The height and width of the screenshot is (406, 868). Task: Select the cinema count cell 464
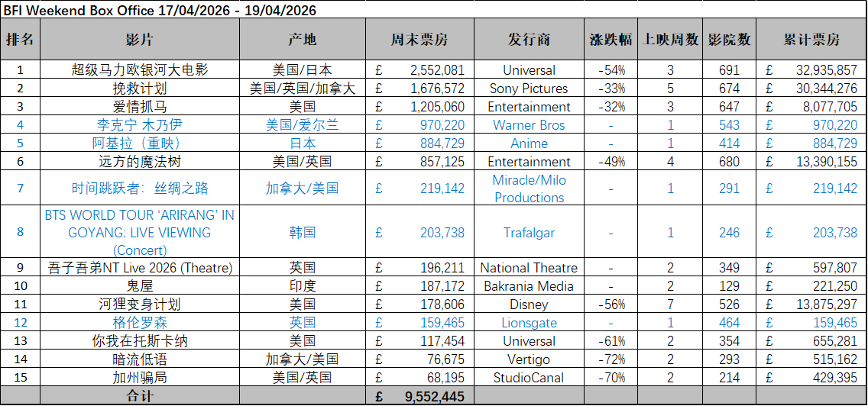tap(729, 323)
